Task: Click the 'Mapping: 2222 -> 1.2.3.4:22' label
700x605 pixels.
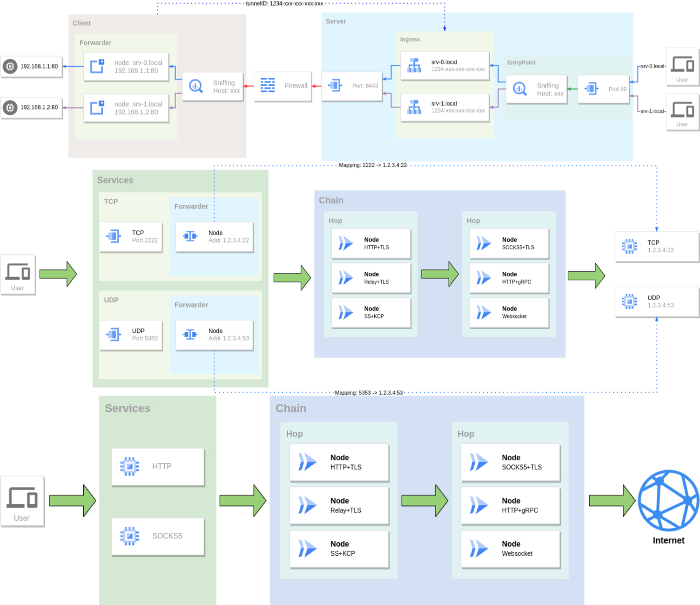Action: point(373,165)
